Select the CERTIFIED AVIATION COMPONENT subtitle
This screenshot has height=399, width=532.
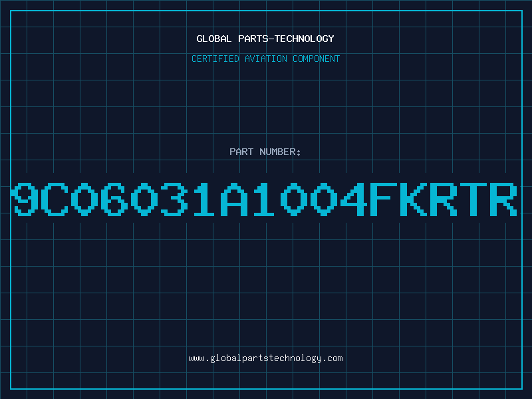click(x=265, y=59)
